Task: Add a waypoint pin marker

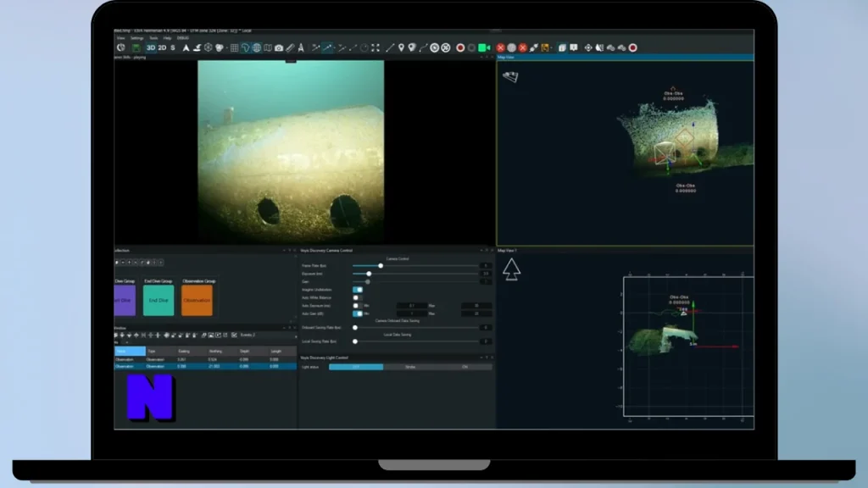Action: click(401, 48)
